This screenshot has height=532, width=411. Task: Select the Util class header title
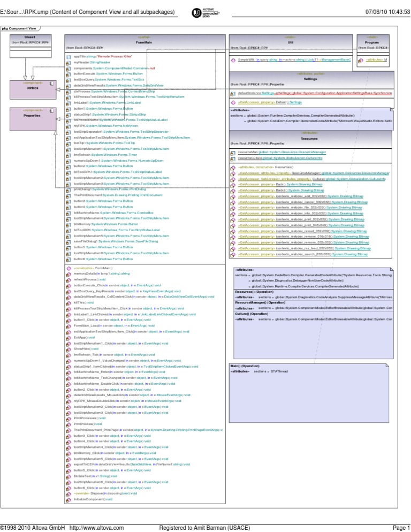click(290, 42)
